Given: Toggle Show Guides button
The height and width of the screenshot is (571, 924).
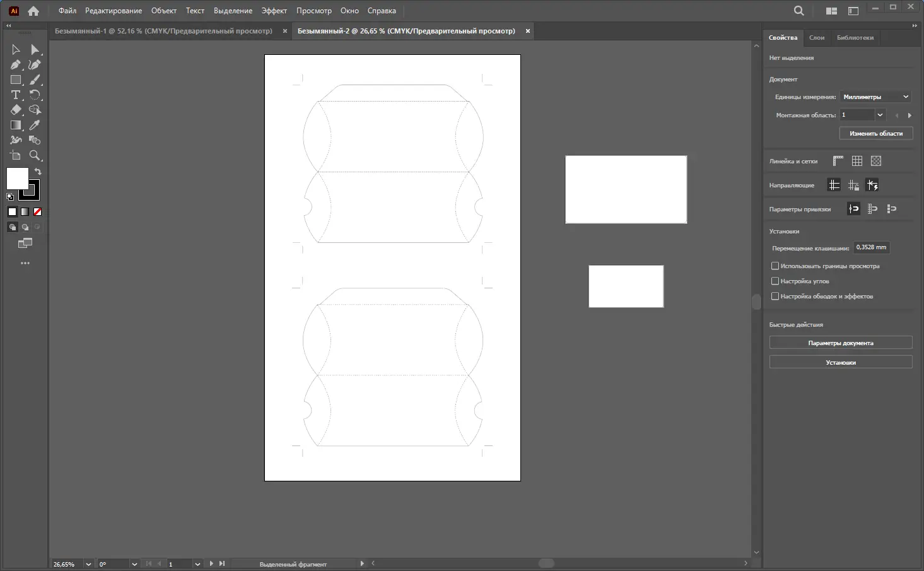Looking at the screenshot, I should (834, 185).
